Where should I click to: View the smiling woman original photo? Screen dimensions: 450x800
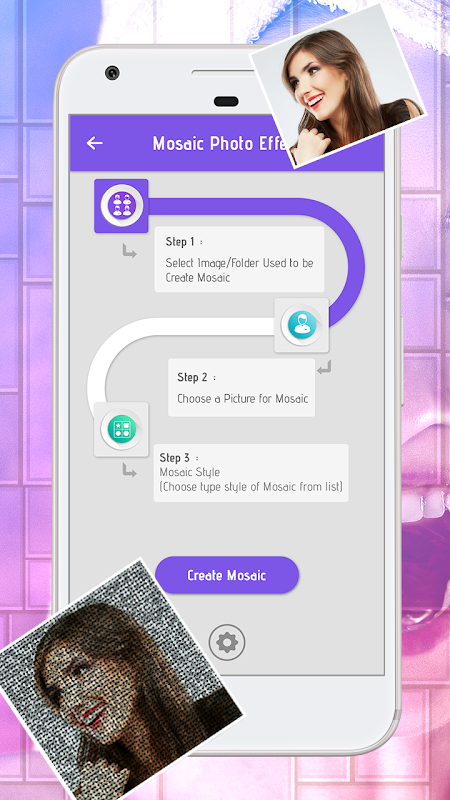[338, 85]
